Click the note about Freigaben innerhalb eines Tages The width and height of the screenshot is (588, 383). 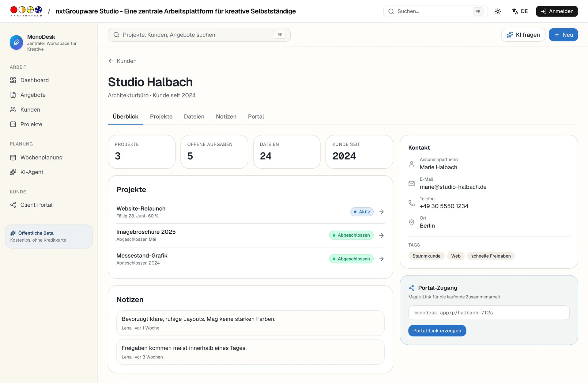tap(250, 352)
